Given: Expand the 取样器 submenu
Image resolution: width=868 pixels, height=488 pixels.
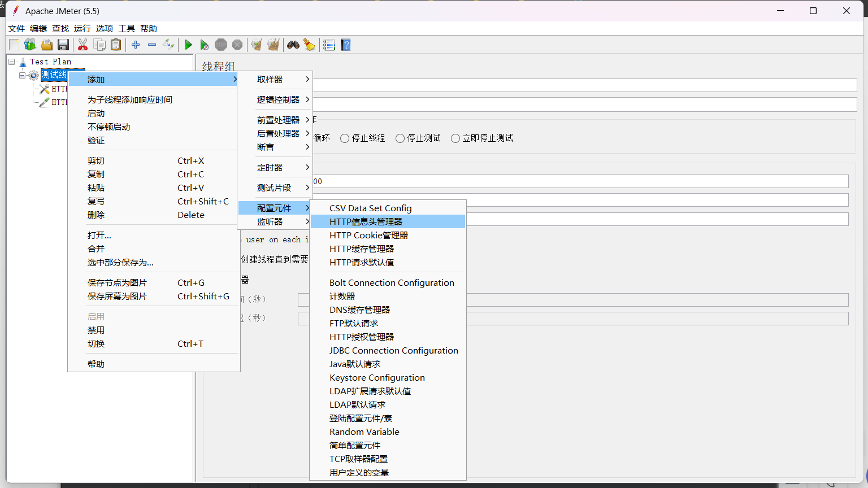Looking at the screenshot, I should [x=275, y=80].
